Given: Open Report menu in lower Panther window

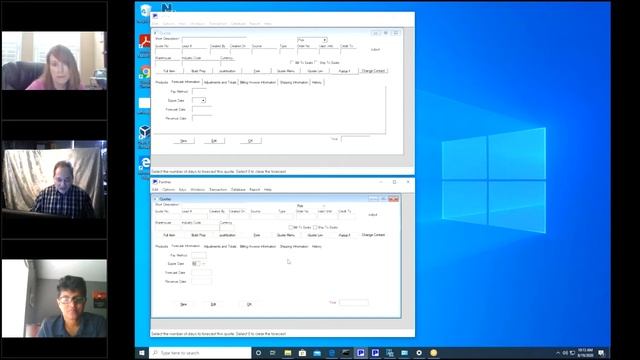Looking at the screenshot, I should [255, 190].
